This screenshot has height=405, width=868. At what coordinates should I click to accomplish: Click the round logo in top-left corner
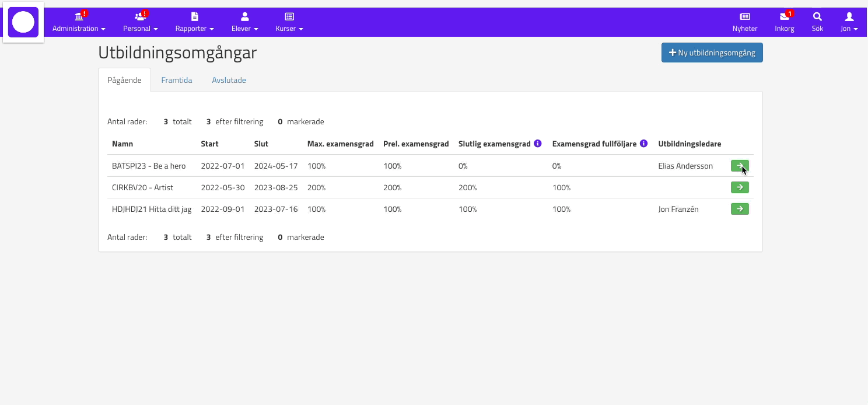click(23, 22)
